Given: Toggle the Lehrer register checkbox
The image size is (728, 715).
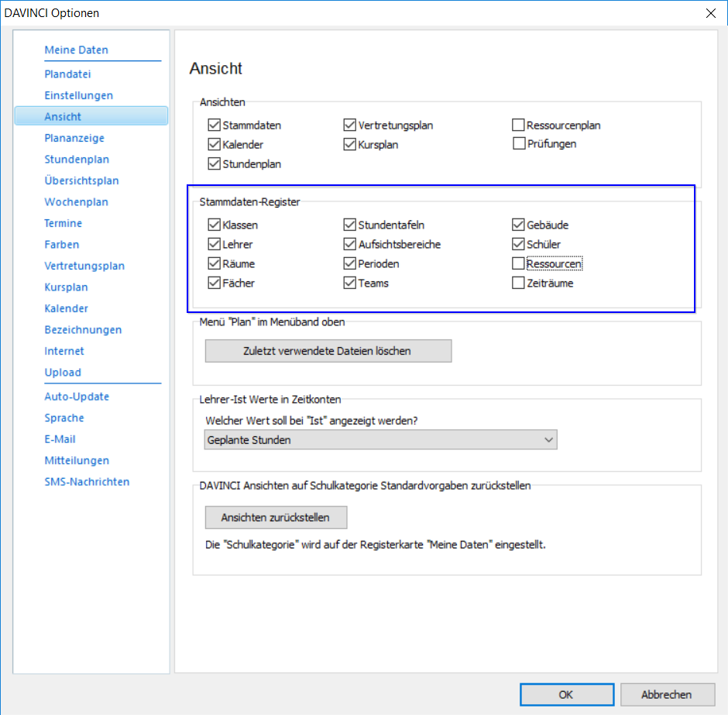Looking at the screenshot, I should coord(214,244).
